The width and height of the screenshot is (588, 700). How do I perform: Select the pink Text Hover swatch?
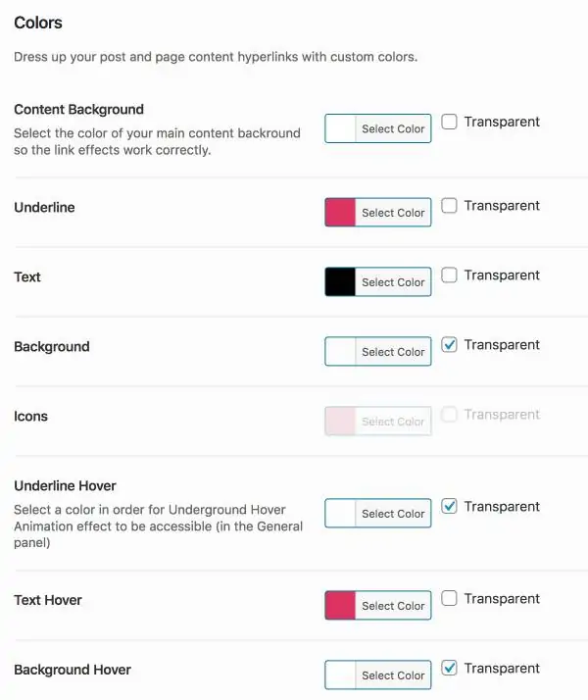point(340,606)
